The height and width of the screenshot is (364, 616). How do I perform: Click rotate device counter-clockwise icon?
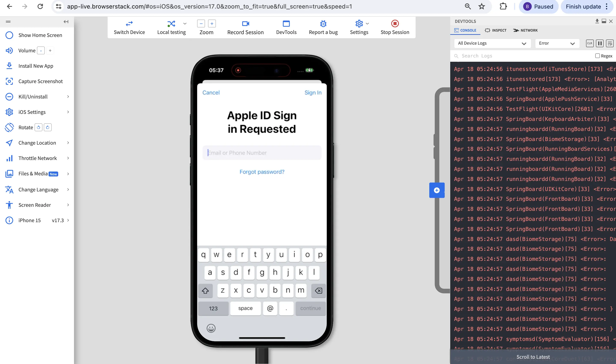(x=38, y=128)
